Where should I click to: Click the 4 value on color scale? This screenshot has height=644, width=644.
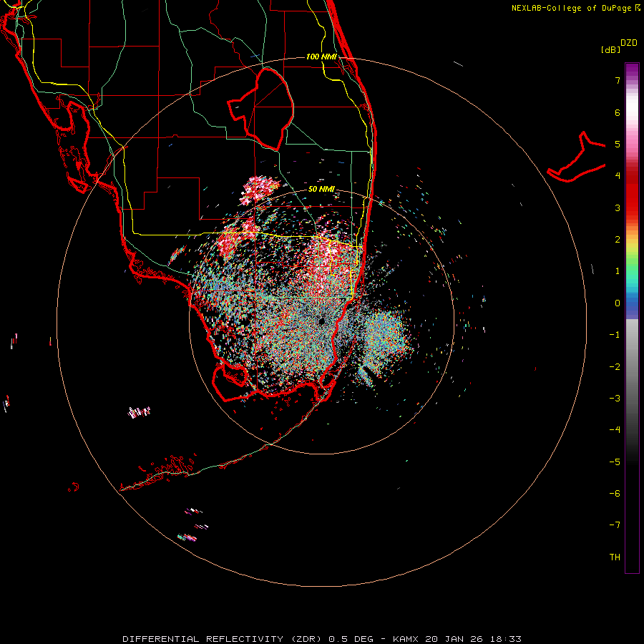pos(618,176)
